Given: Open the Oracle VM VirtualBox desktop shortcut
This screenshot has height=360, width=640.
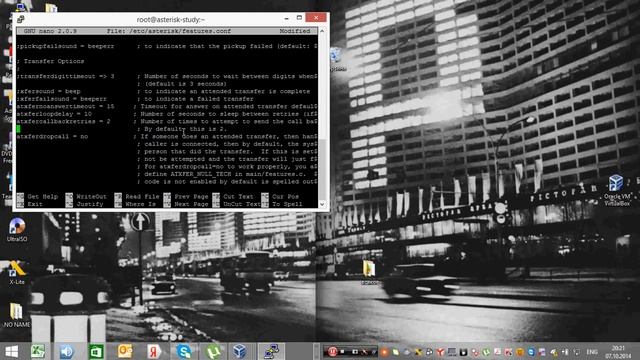Looking at the screenshot, I should (617, 190).
